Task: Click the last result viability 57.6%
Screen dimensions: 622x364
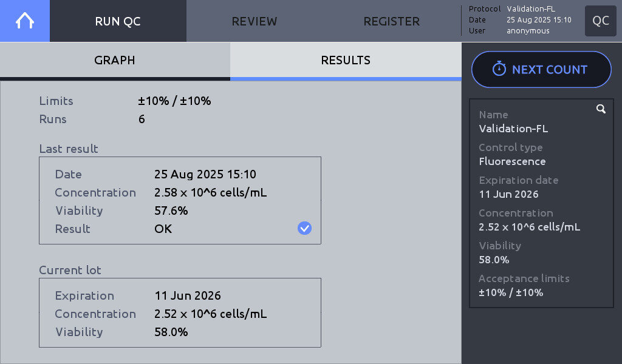Action: (171, 211)
